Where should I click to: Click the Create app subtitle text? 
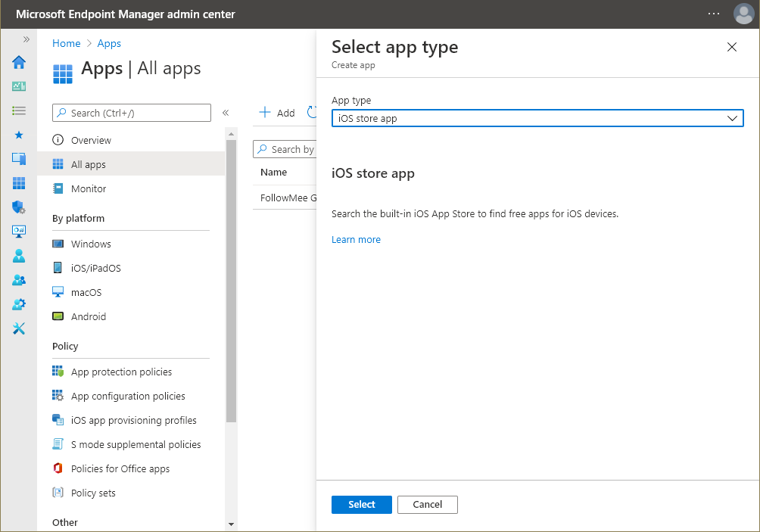[x=354, y=65]
